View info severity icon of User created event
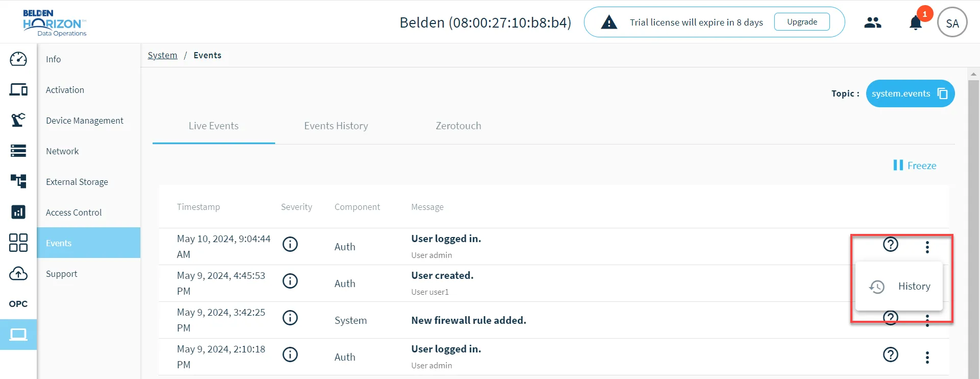The height and width of the screenshot is (379, 980). point(290,281)
